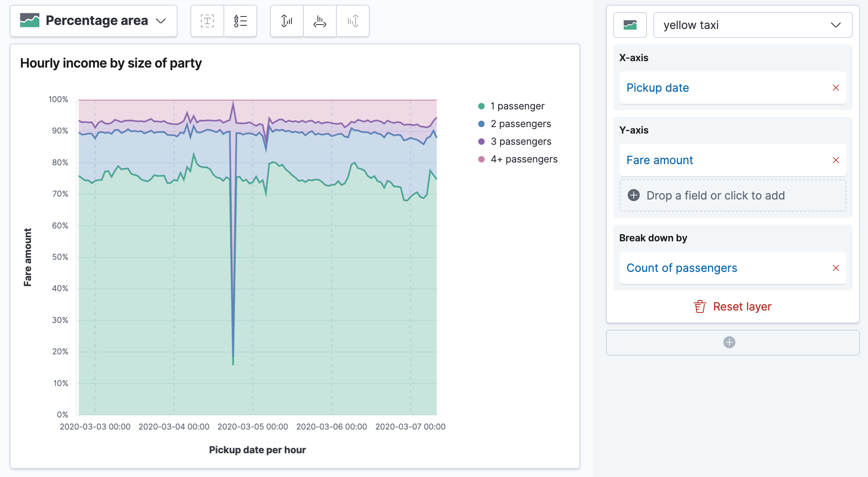Screen dimensions: 868x477
Task: Expand the X-axis Pickup date options
Action: (x=659, y=88)
